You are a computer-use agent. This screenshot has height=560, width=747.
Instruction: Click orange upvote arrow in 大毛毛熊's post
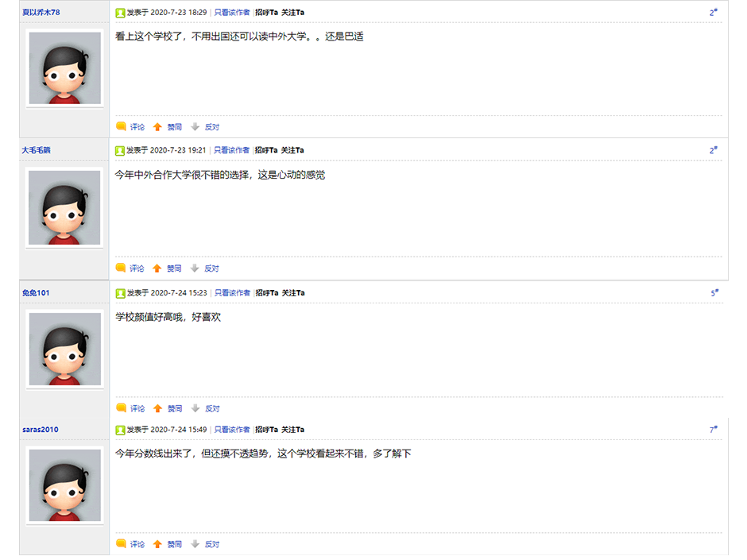157,268
